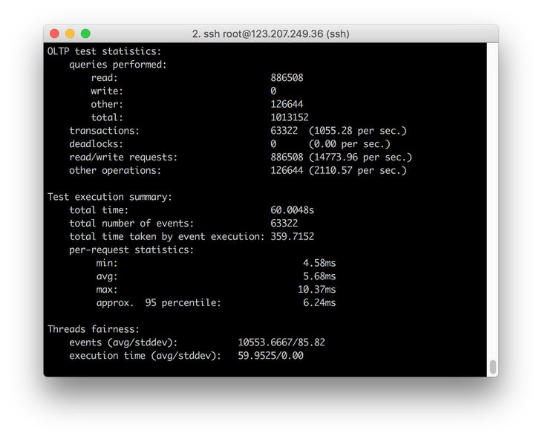Click the 'approx. 95 percentile:' label

tap(158, 303)
